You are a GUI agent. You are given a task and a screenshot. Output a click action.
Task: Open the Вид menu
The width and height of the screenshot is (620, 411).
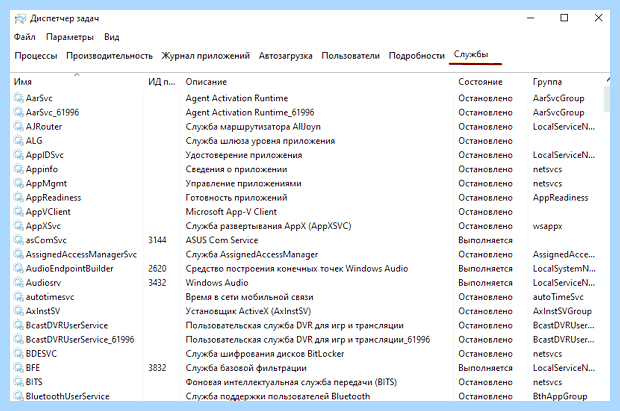[112, 37]
